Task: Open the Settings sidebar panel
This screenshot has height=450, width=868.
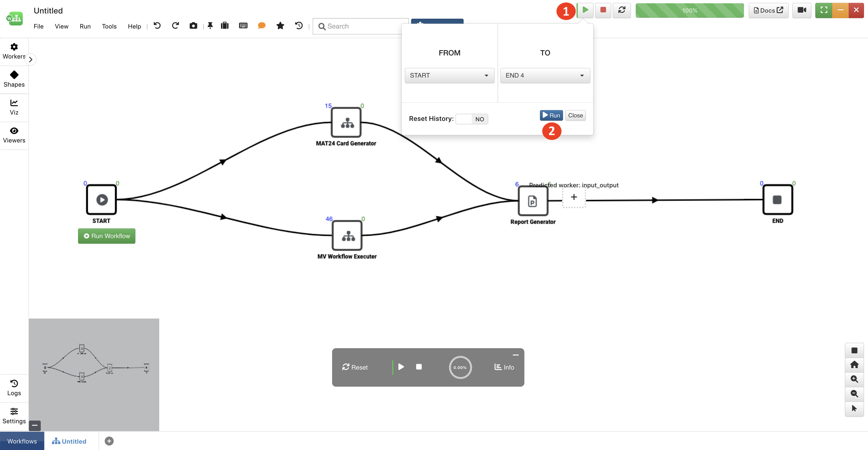Action: (x=14, y=416)
